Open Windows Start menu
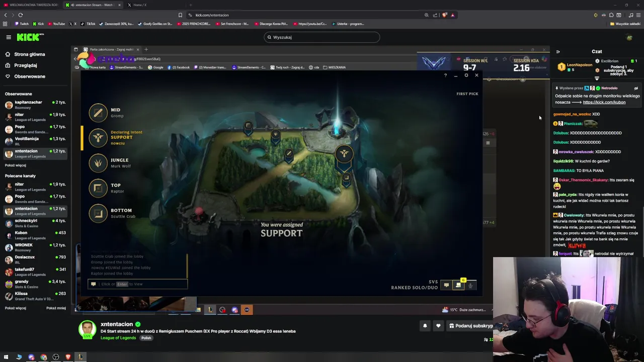 point(6,357)
